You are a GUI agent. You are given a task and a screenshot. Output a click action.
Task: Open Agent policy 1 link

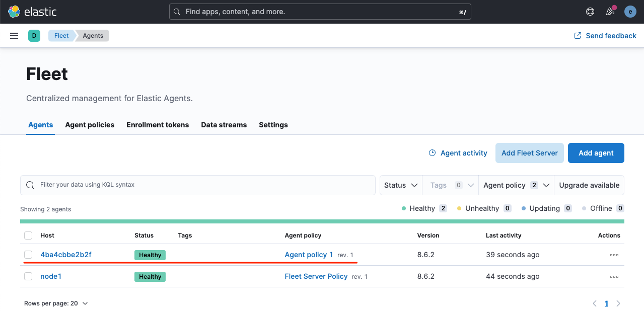tap(309, 255)
